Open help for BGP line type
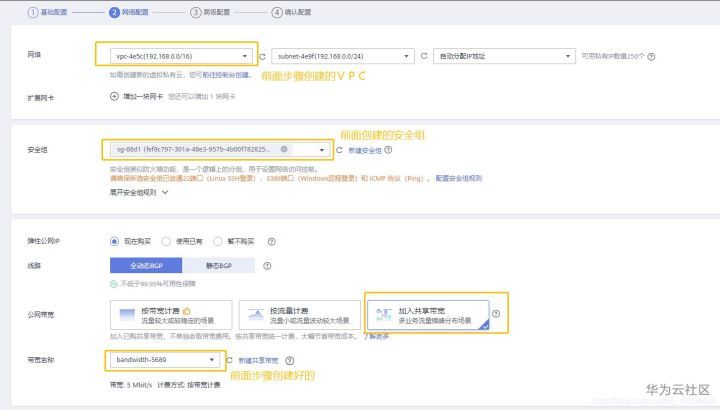 (x=267, y=266)
